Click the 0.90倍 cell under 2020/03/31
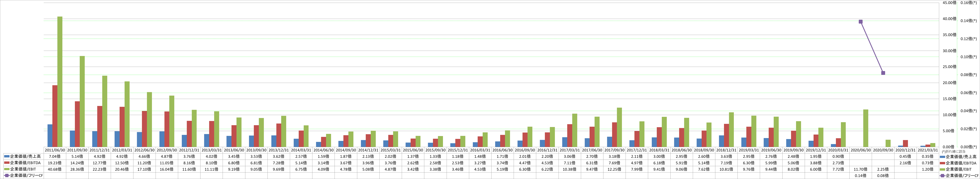 [x=838, y=157]
